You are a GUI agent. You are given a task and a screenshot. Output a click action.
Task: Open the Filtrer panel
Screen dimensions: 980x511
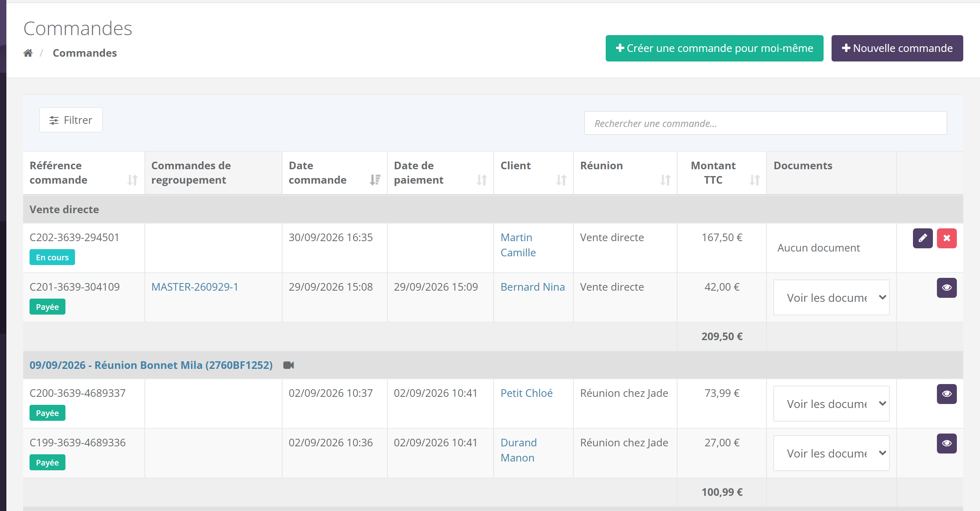pos(71,120)
